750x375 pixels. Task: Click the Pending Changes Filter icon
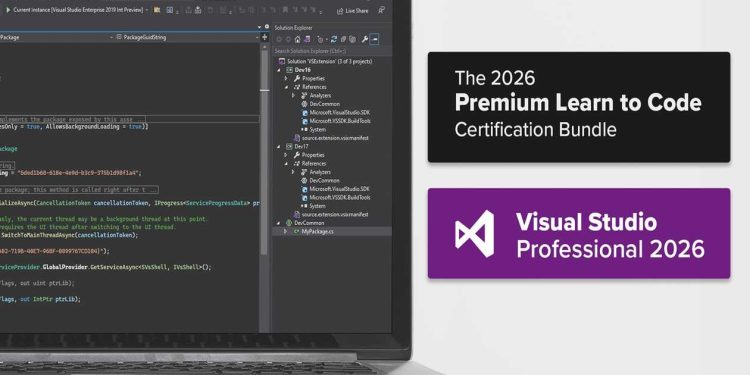point(320,40)
